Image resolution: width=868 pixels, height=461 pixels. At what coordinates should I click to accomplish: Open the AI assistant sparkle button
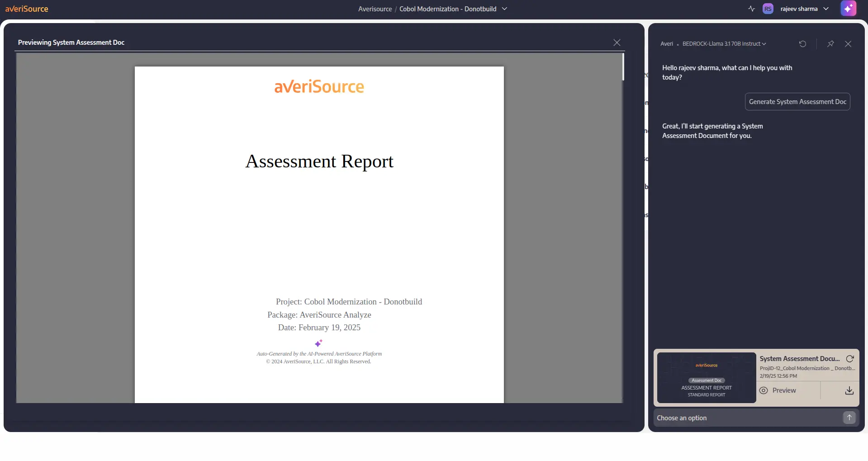click(x=848, y=9)
